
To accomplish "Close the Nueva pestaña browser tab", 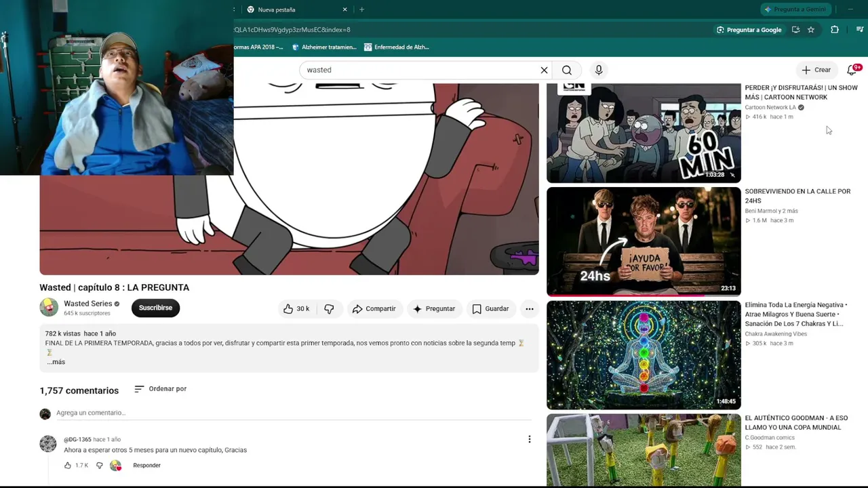I will click(344, 9).
